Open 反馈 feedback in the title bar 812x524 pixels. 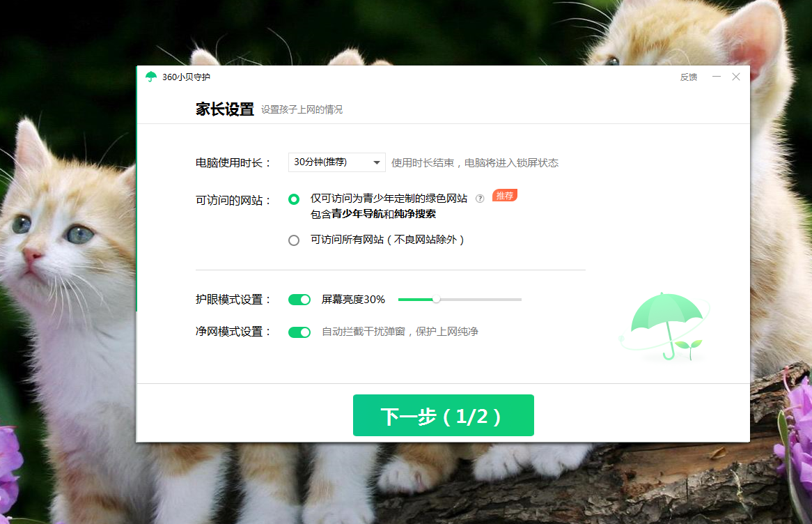(688, 77)
